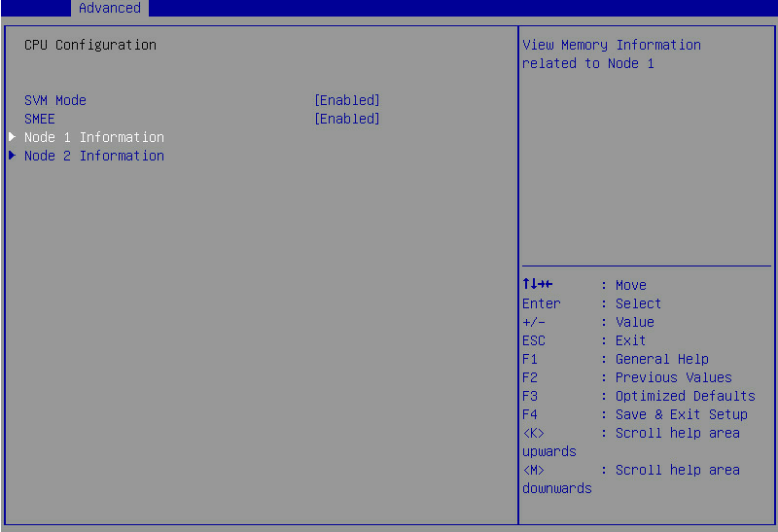
Task: Click the F1 General Help hint
Action: [616, 359]
